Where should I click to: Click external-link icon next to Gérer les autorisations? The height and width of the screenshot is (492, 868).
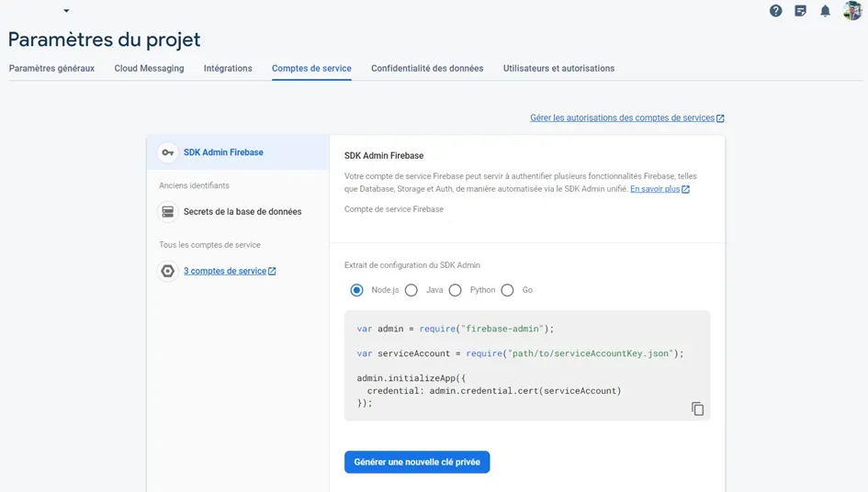[x=720, y=118]
